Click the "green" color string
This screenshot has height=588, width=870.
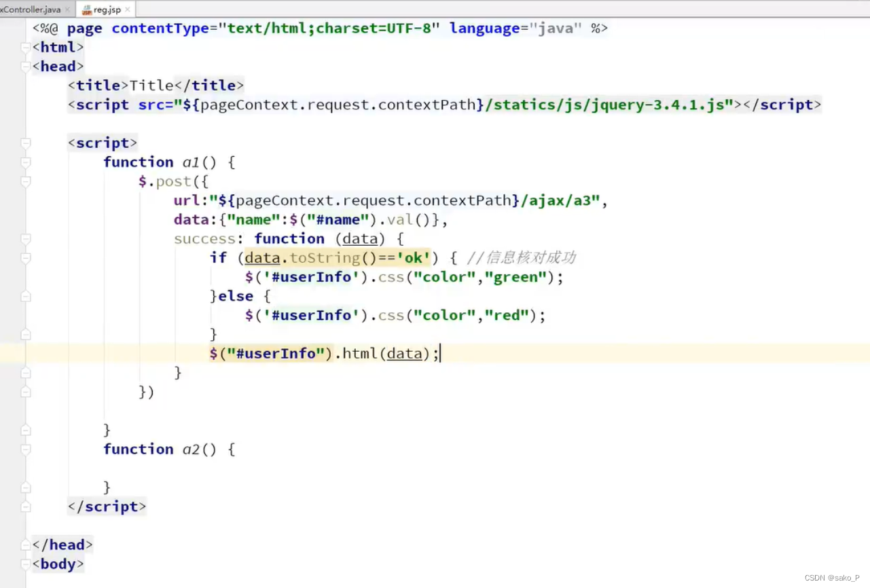516,277
